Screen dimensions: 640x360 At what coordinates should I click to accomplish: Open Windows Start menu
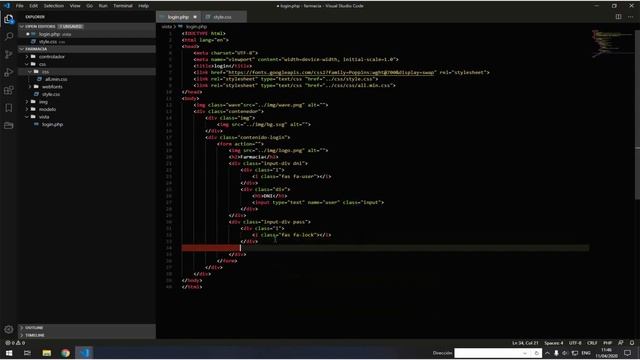9,353
